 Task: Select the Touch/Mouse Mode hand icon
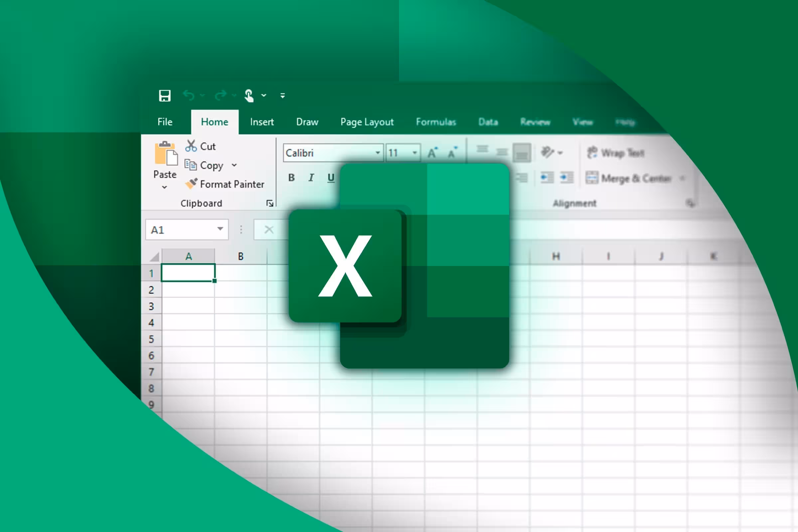tap(249, 96)
